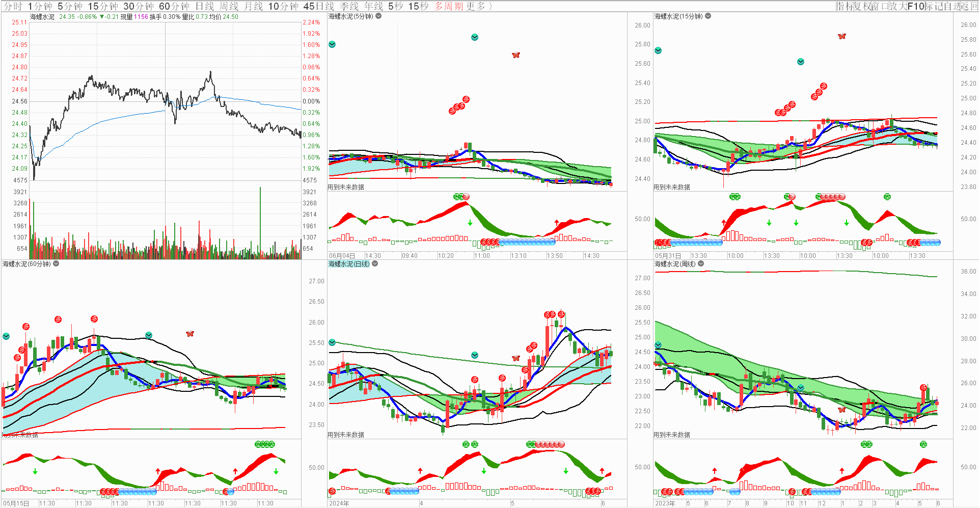Click the 放大 zoom-in button
980x508 pixels.
click(x=898, y=6)
